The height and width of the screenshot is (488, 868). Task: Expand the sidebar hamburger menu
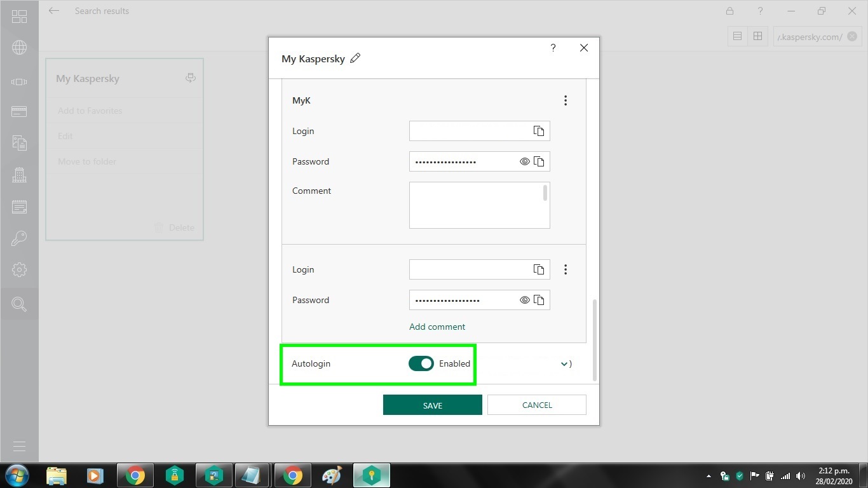(19, 446)
